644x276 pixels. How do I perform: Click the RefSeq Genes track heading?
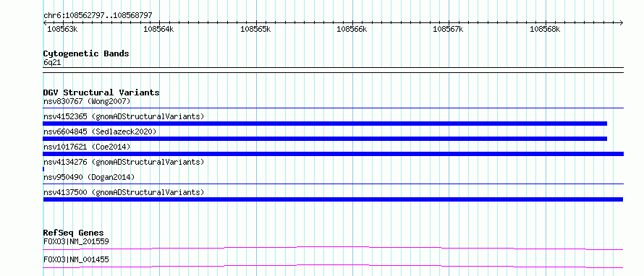[74, 233]
